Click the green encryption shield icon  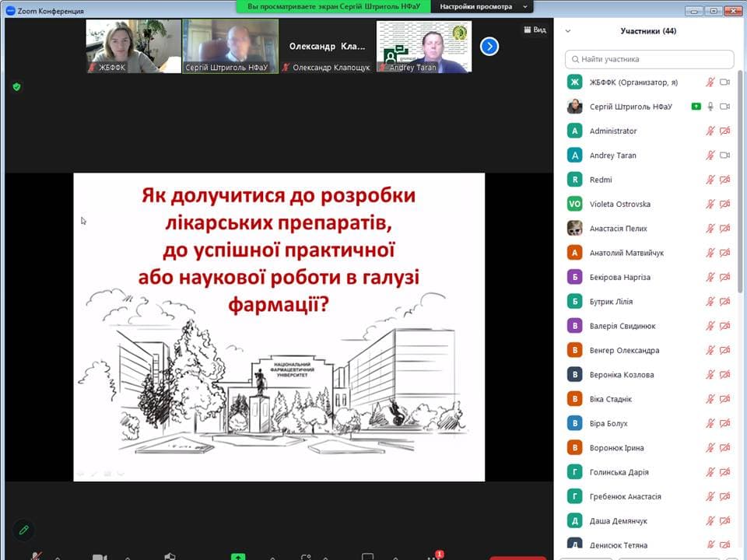pyautogui.click(x=16, y=86)
